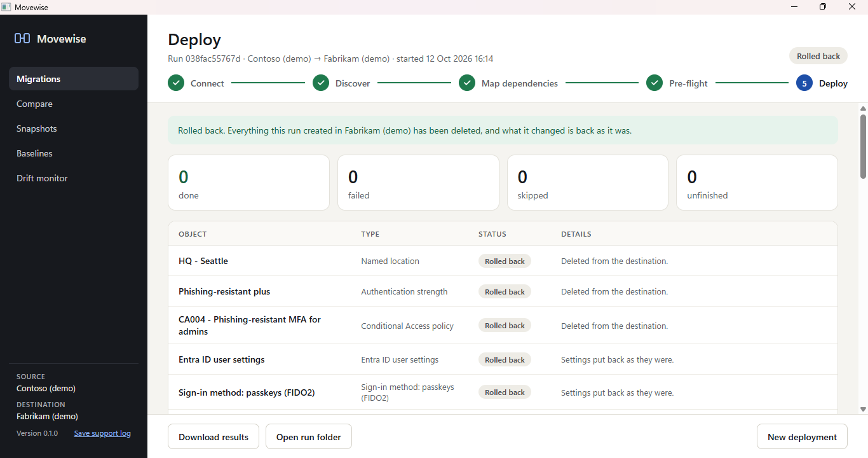Image resolution: width=868 pixels, height=458 pixels.
Task: Click the Download results button
Action: pos(214,437)
